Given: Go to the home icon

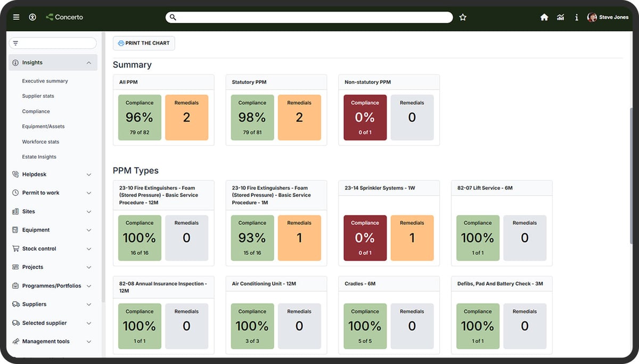Looking at the screenshot, I should pyautogui.click(x=544, y=18).
